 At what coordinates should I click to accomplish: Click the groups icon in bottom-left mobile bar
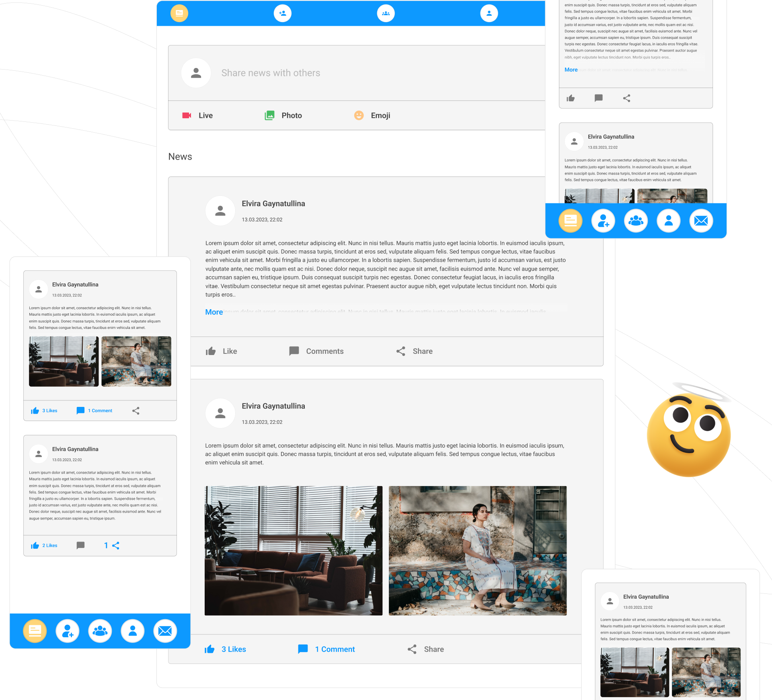coord(100,631)
